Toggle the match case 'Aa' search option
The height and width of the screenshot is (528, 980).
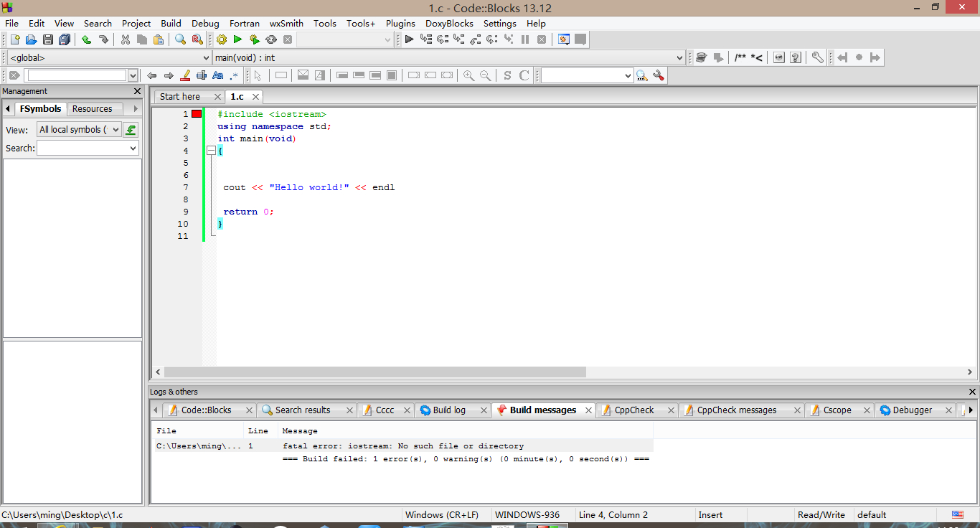(218, 75)
